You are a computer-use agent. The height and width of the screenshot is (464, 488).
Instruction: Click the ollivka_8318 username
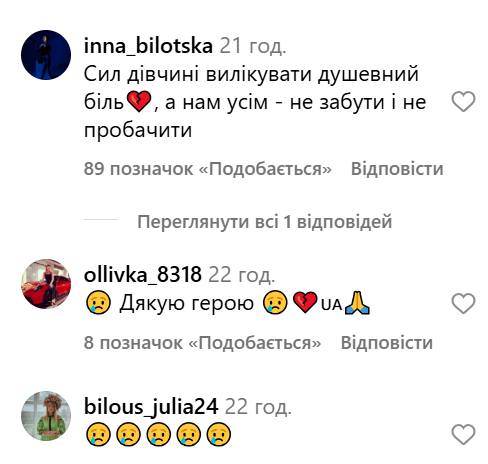[143, 275]
